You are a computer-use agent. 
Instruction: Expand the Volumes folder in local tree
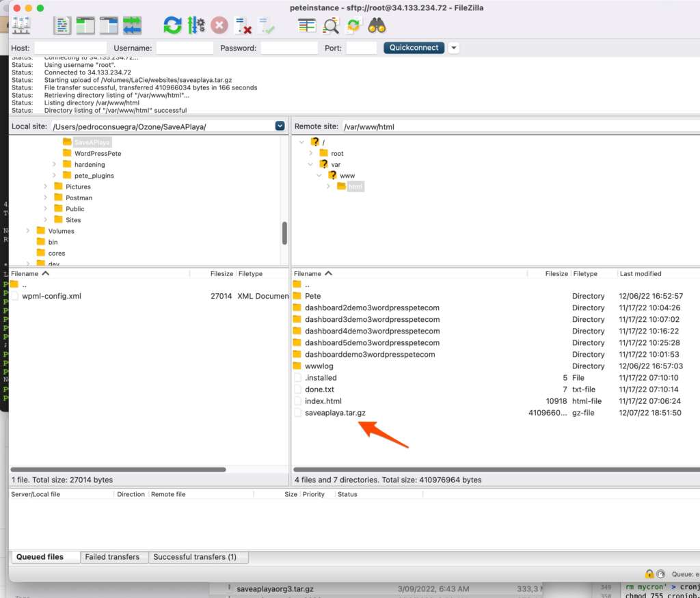(x=28, y=231)
